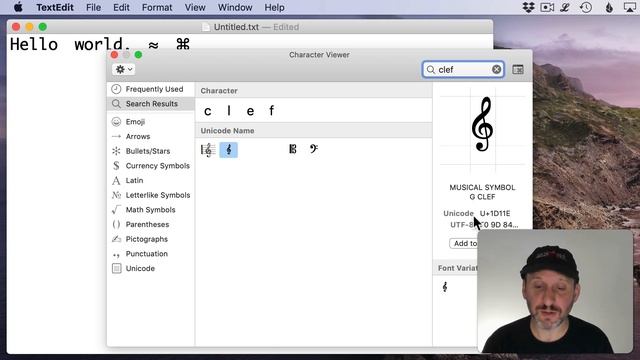The image size is (640, 360).
Task: Open the Format menu
Action: click(x=157, y=7)
